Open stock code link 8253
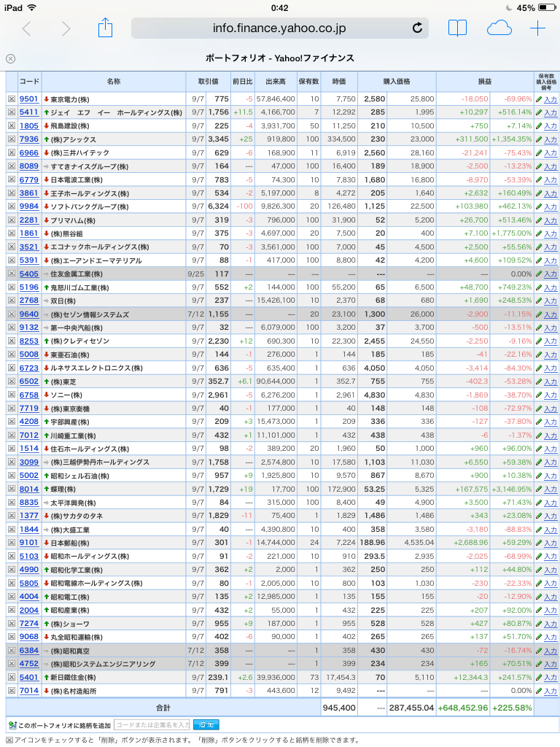Viewport: 560px width, 747px height. (29, 341)
